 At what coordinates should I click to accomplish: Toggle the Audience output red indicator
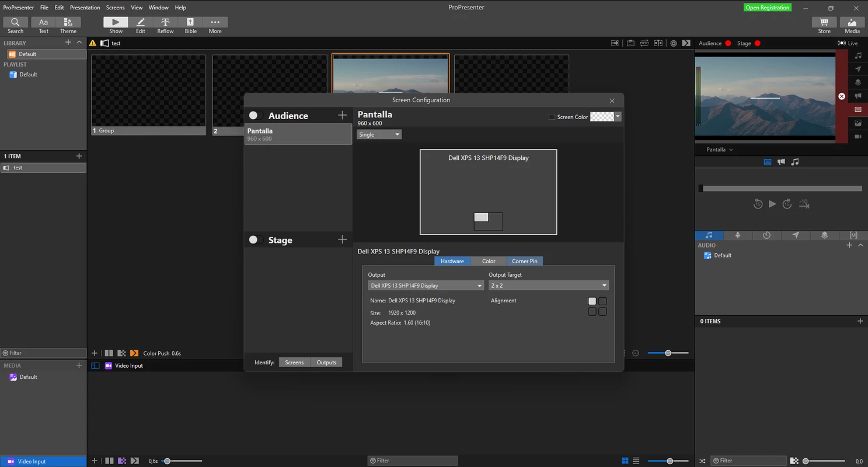(x=728, y=43)
